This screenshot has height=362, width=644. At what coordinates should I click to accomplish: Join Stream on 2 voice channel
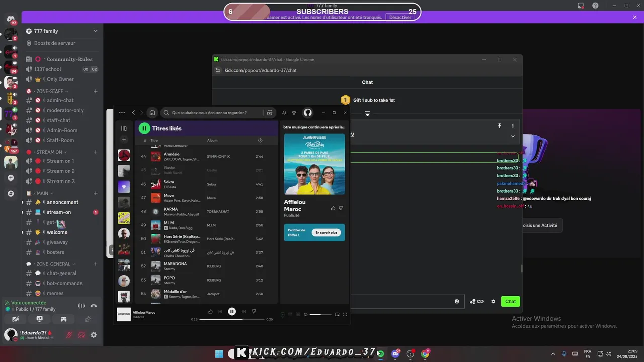click(61, 171)
